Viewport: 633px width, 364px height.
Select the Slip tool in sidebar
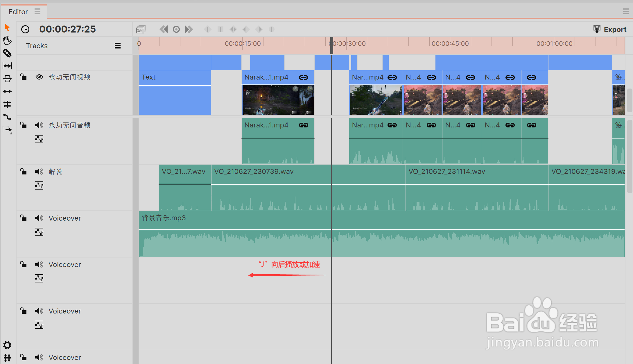(7, 66)
